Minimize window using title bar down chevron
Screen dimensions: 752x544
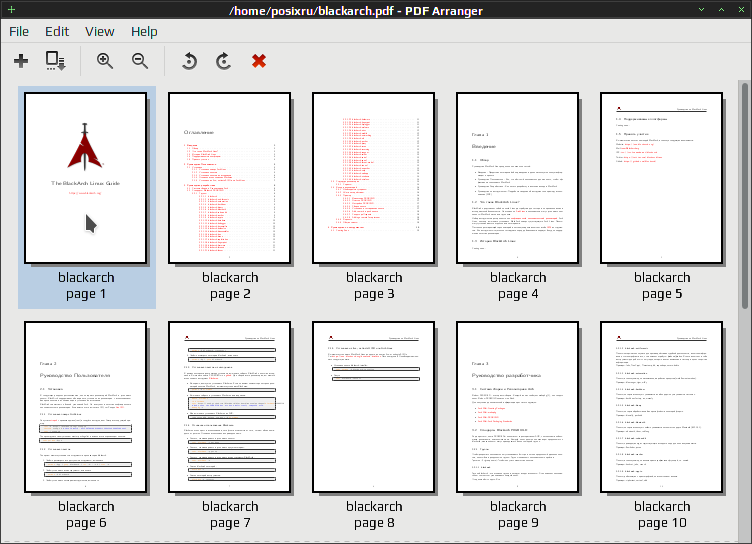[x=701, y=10]
